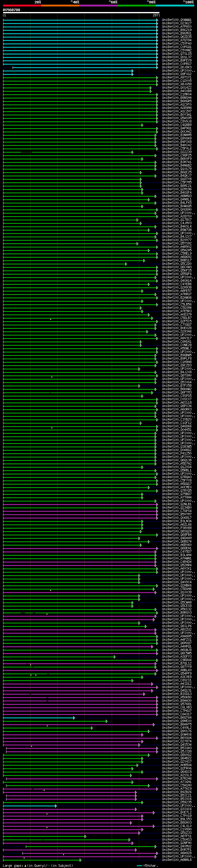This screenshot has height=868, width=197.
Task: Click the green ~80% legend segment
Action: click(x=137, y=6)
